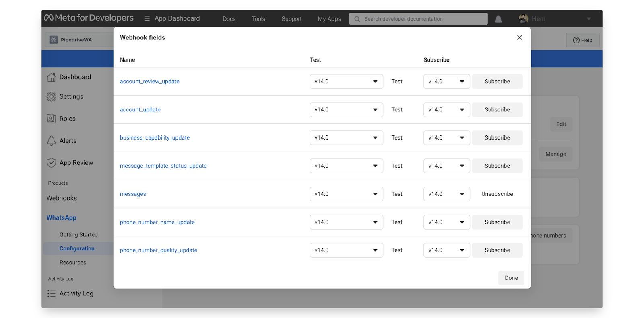Image resolution: width=644 pixels, height=318 pixels.
Task: Open the notifications bell icon
Action: (x=498, y=19)
